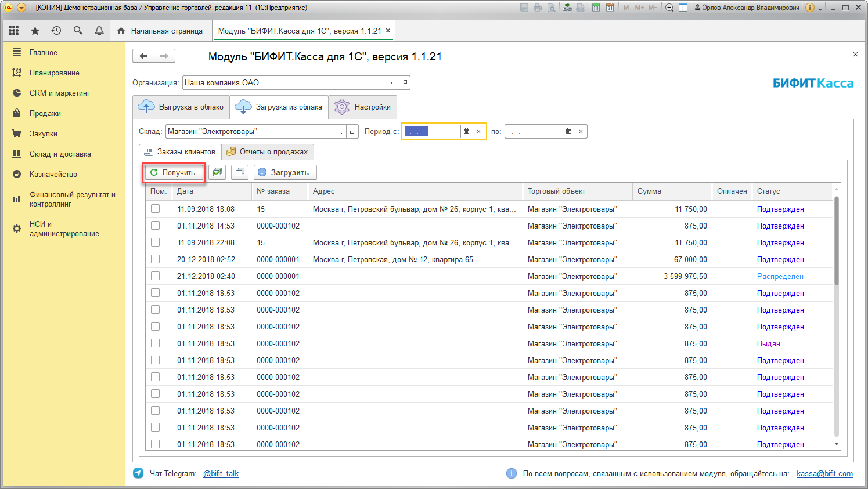Navigate forward with the right arrow
The height and width of the screenshot is (489, 868).
click(164, 56)
